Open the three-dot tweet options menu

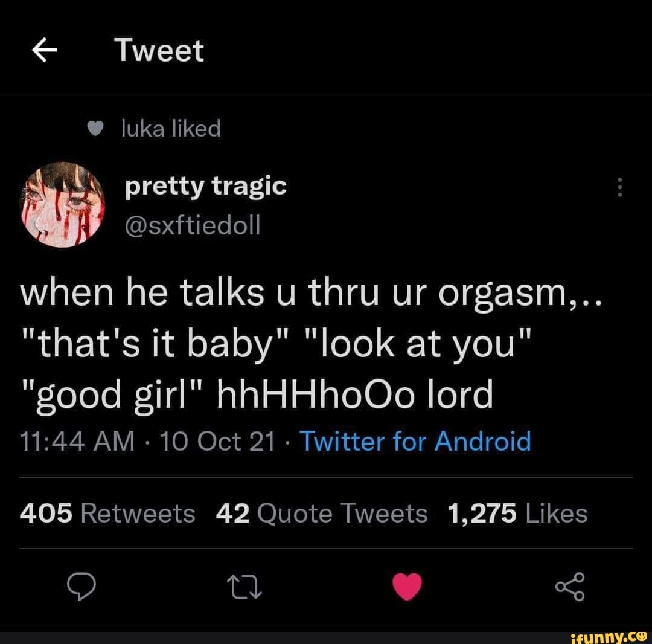619,187
